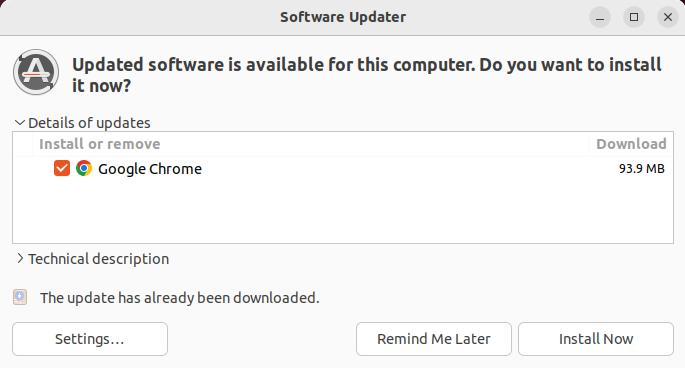Screen dimensions: 685x368
Task: Click the Software Updater app icon
Action: (36, 72)
